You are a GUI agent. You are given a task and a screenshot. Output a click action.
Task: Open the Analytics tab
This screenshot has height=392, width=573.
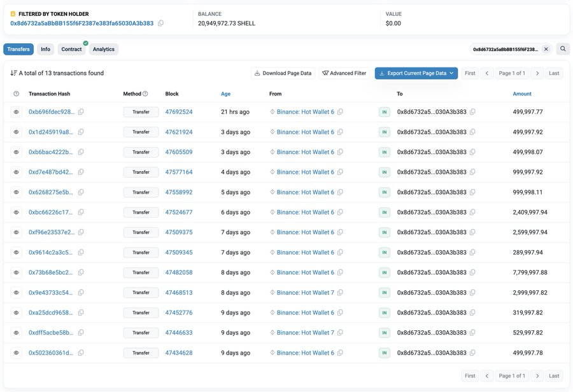[x=104, y=49]
